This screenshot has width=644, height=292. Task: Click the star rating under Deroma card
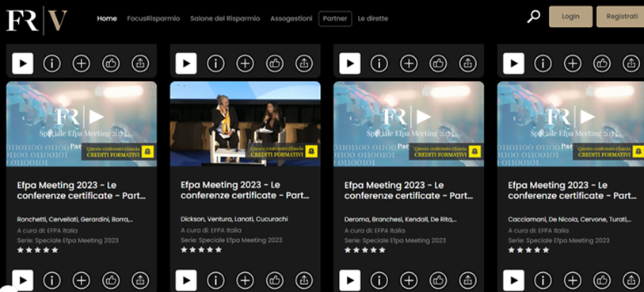click(x=365, y=250)
